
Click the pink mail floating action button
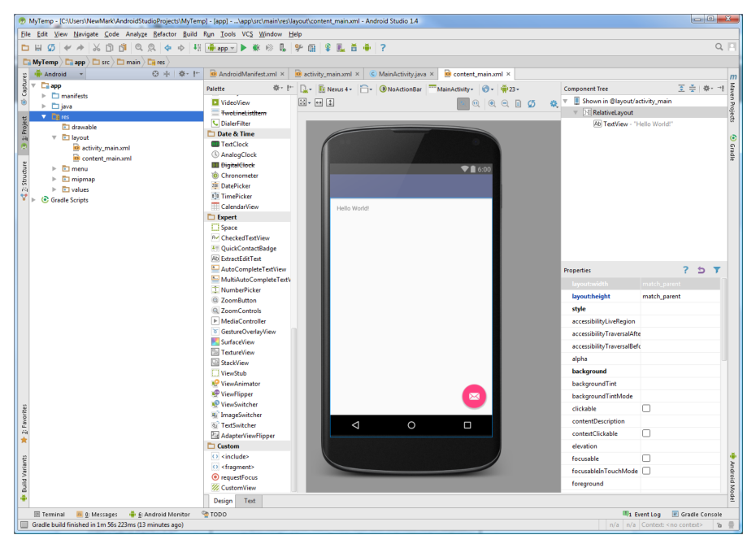[474, 396]
